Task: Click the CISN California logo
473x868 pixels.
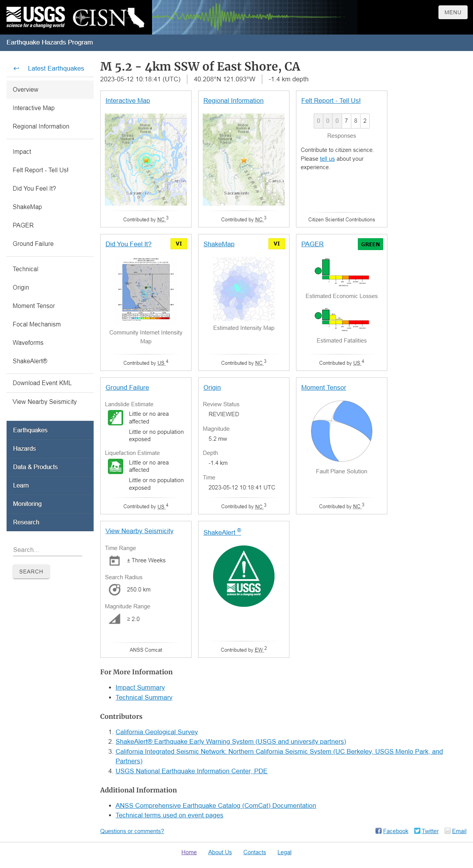Action: pyautogui.click(x=109, y=18)
